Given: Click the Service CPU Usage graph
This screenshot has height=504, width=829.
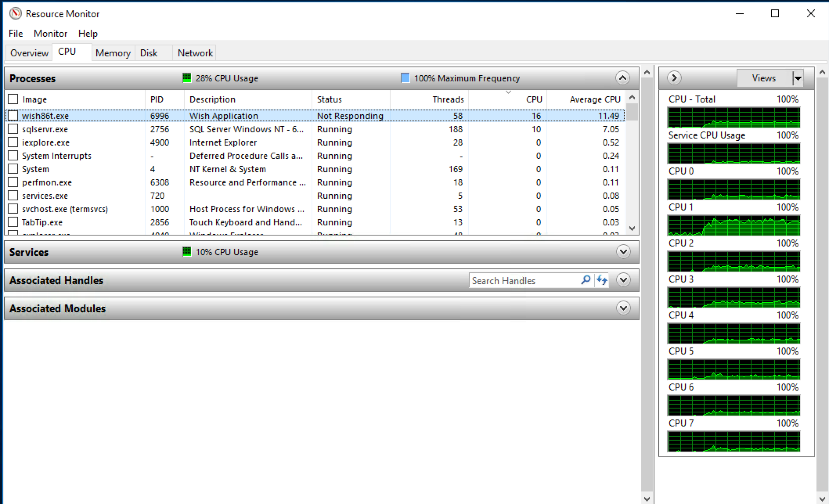Looking at the screenshot, I should click(733, 153).
